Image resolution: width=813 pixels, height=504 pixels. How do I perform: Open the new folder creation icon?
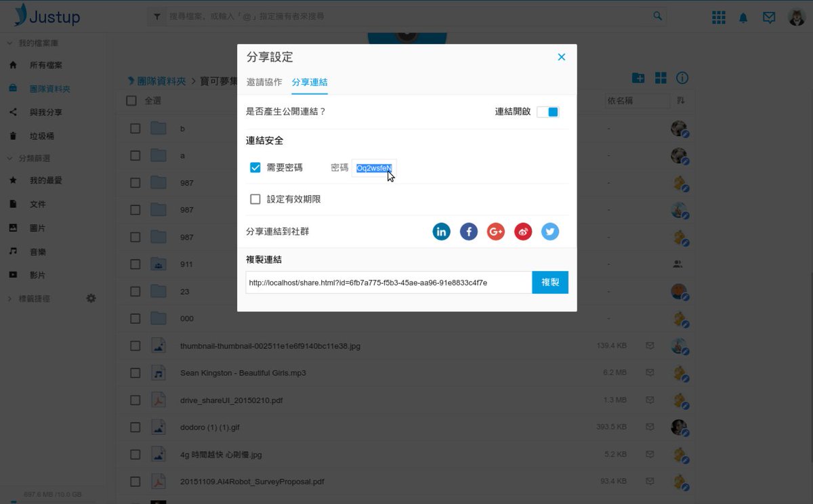[638, 78]
